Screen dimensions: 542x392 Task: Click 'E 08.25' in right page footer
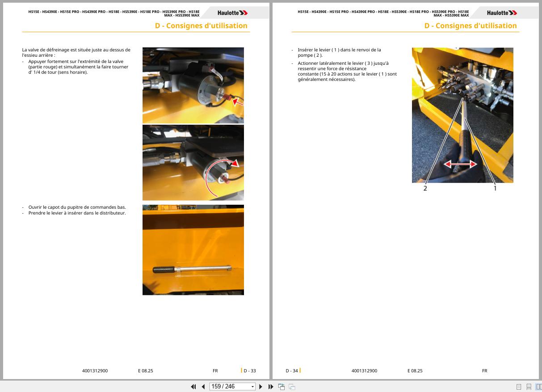[x=415, y=371]
